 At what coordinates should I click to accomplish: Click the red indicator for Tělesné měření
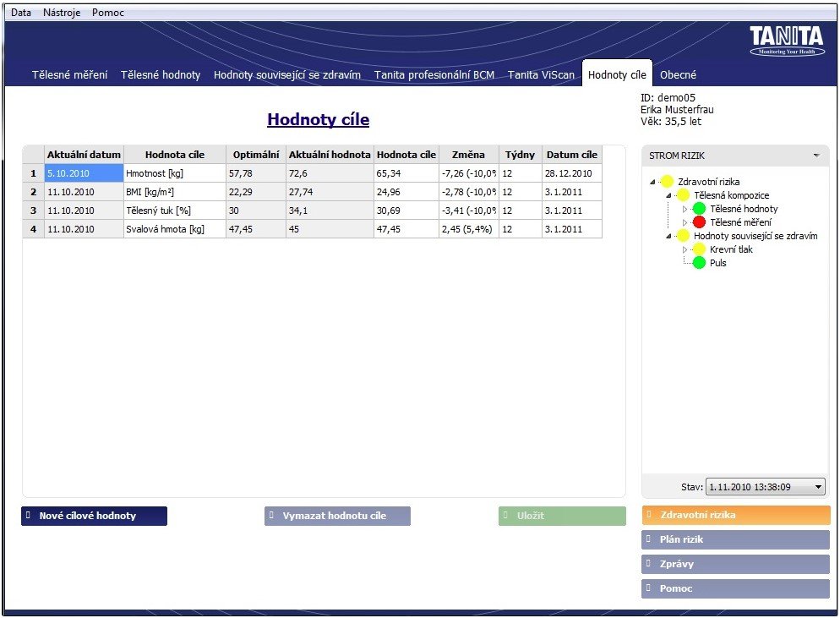[699, 222]
